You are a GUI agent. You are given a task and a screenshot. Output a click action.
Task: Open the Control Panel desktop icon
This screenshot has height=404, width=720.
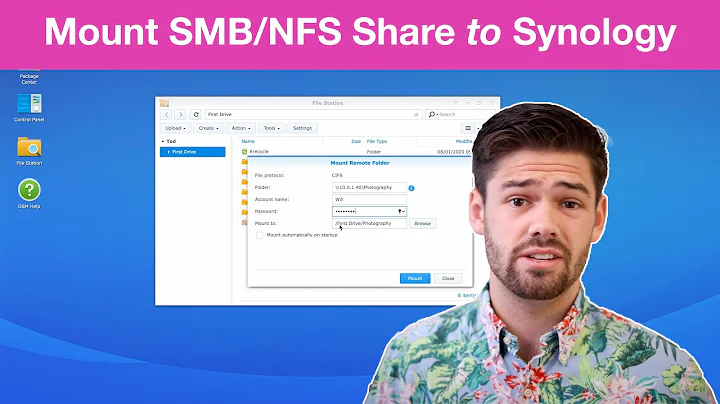29,107
